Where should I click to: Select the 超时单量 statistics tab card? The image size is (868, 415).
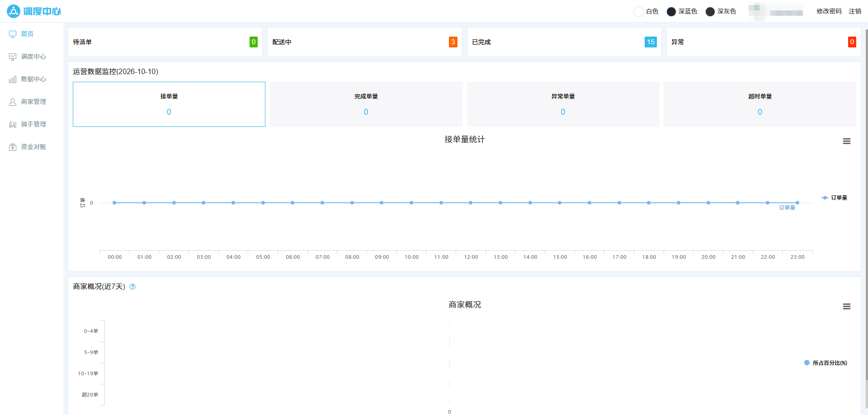760,104
